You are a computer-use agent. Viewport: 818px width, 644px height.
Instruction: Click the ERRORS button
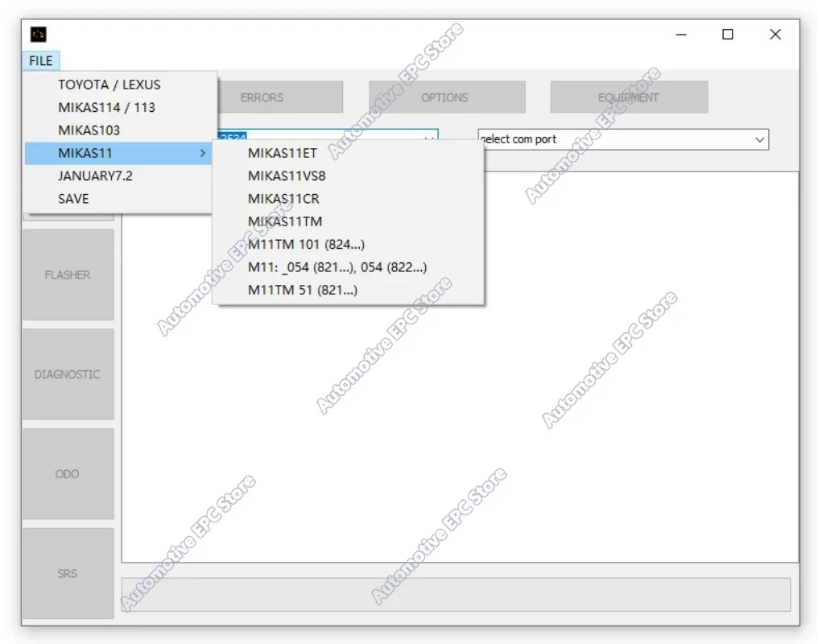tap(280, 97)
